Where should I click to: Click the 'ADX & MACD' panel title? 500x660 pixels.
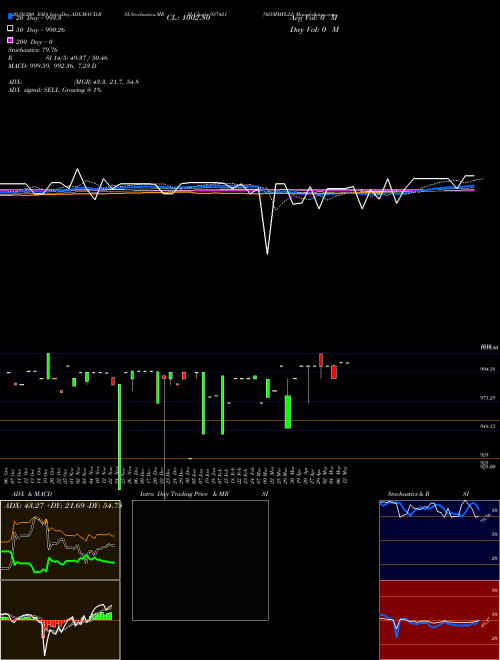click(32, 494)
